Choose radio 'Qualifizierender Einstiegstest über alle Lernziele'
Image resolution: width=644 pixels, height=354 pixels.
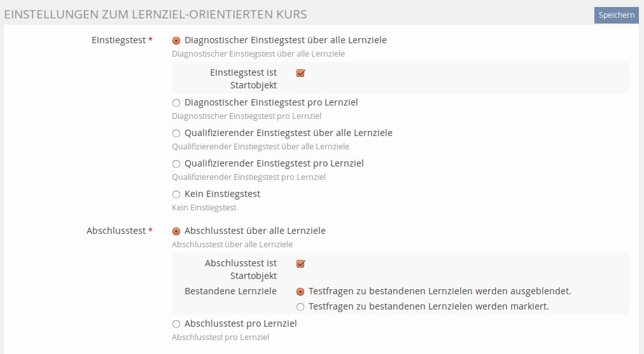(x=176, y=133)
